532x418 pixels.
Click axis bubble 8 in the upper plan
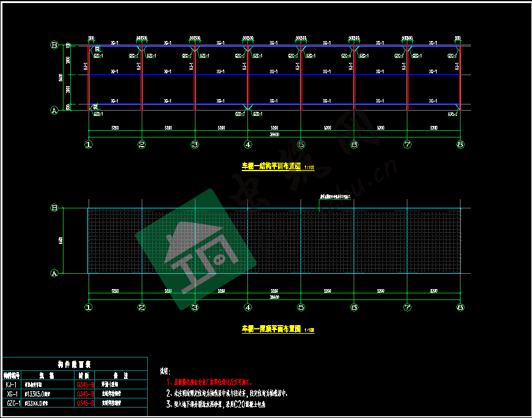460,144
